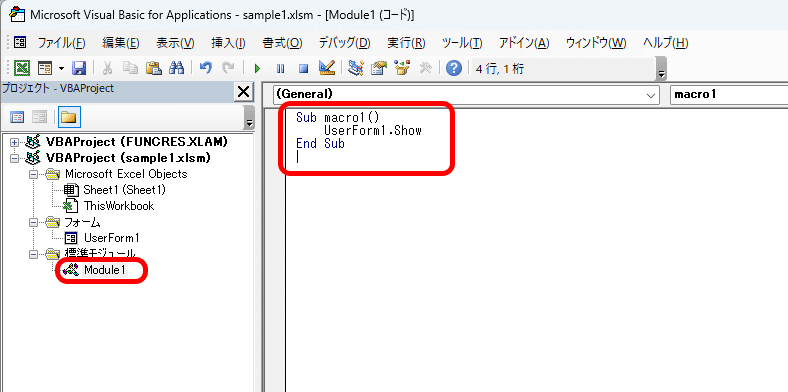Open the ヘルプ(H) menu
The width and height of the screenshot is (788, 392).
[x=665, y=43]
